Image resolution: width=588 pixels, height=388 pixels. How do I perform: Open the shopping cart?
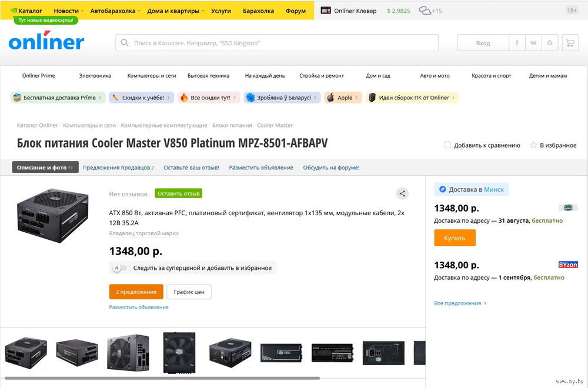(x=570, y=43)
